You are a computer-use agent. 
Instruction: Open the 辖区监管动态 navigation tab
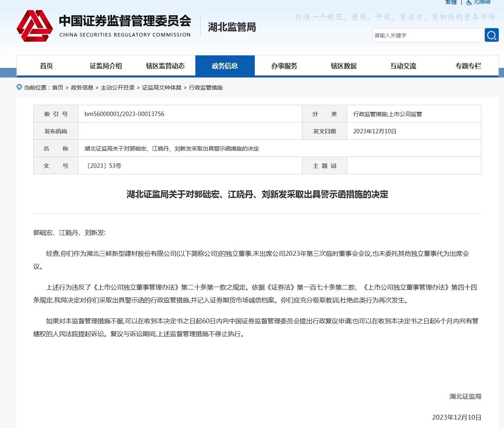click(x=165, y=66)
